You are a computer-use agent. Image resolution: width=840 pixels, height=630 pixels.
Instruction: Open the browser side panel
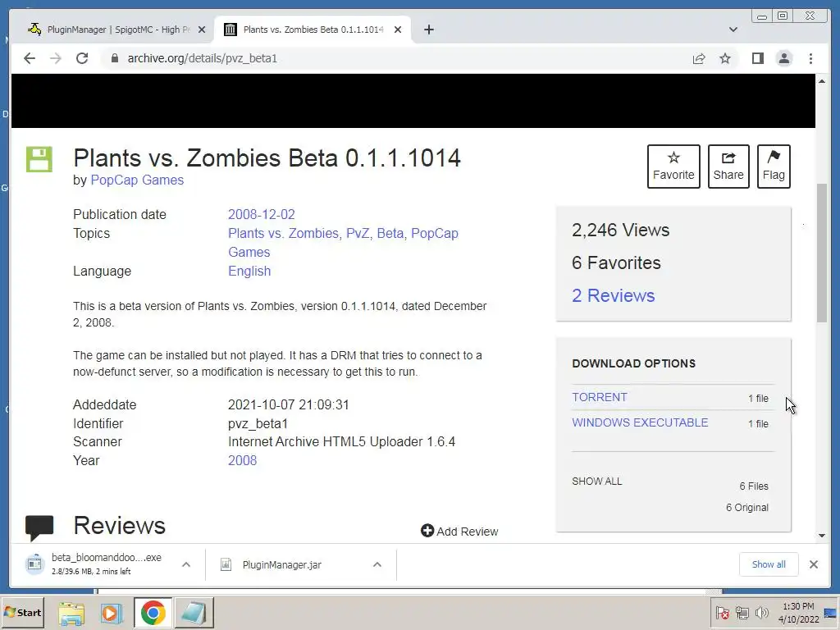click(x=757, y=58)
